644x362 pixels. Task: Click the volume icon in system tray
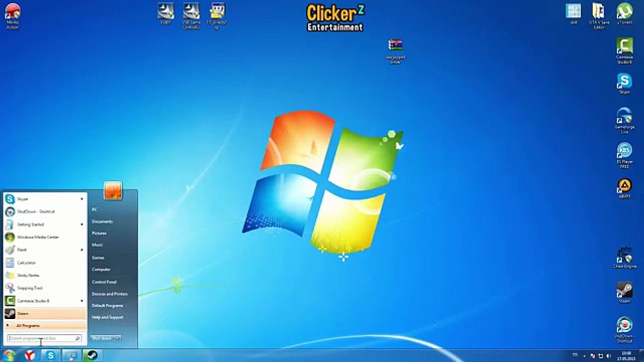[608, 355]
